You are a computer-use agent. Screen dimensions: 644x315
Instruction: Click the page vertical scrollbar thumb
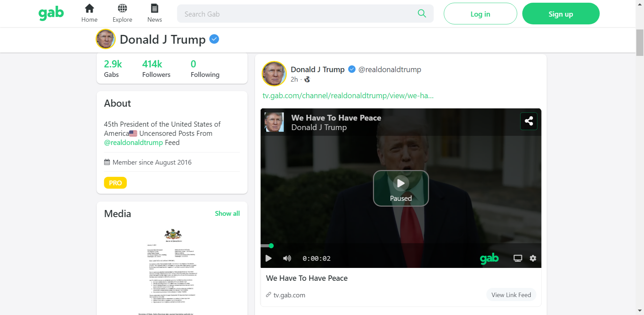(x=640, y=42)
